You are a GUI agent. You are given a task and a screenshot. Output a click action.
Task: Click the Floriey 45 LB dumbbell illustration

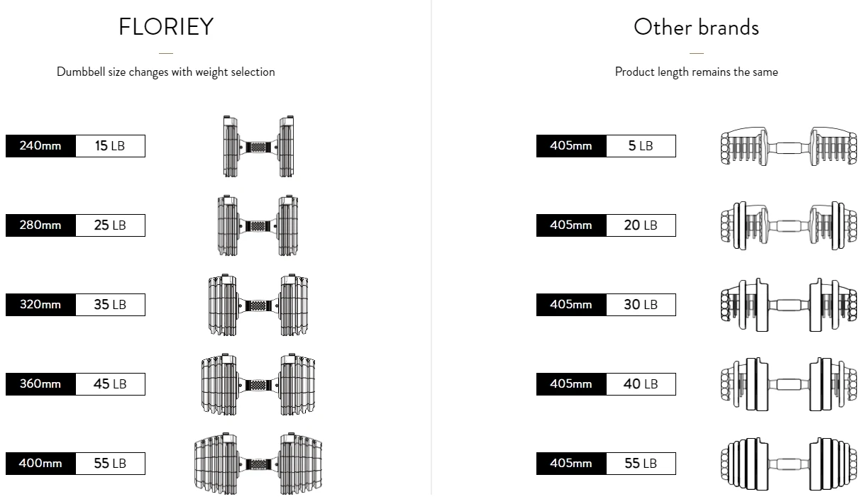pos(258,384)
